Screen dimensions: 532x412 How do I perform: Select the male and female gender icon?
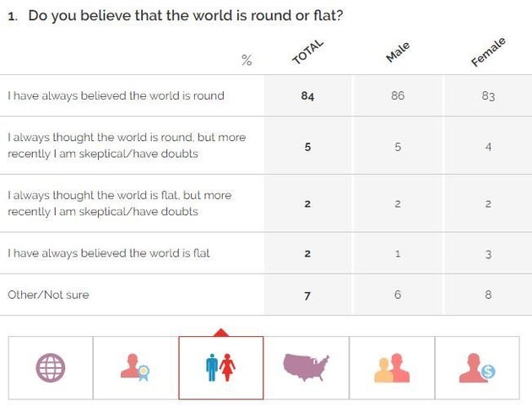point(220,368)
